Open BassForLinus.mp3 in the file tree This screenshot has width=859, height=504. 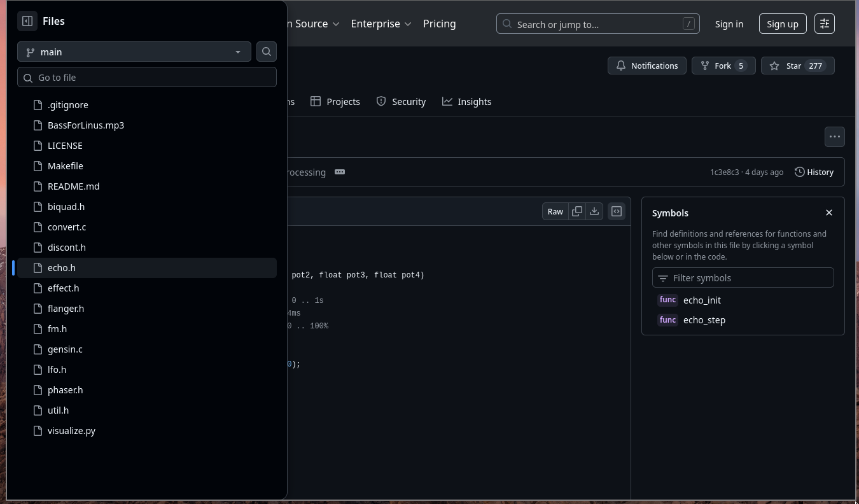pyautogui.click(x=147, y=125)
